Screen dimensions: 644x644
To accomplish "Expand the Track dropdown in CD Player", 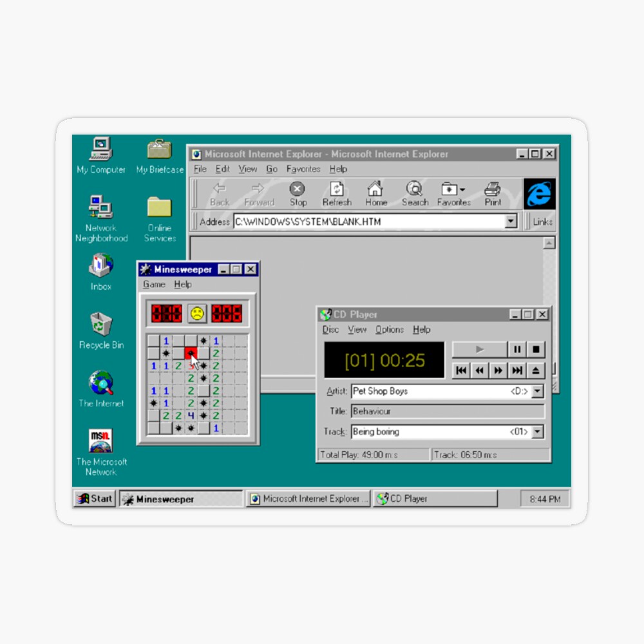I will [x=537, y=431].
